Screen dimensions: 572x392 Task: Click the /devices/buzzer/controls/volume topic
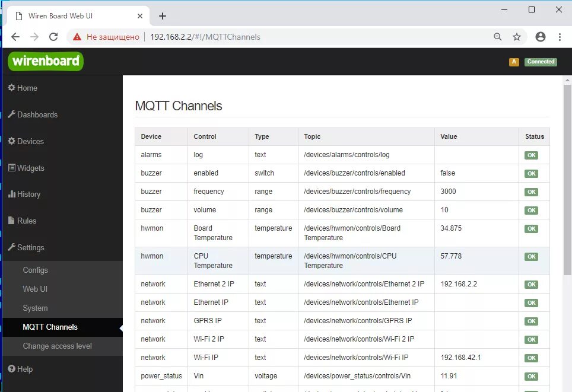point(353,210)
